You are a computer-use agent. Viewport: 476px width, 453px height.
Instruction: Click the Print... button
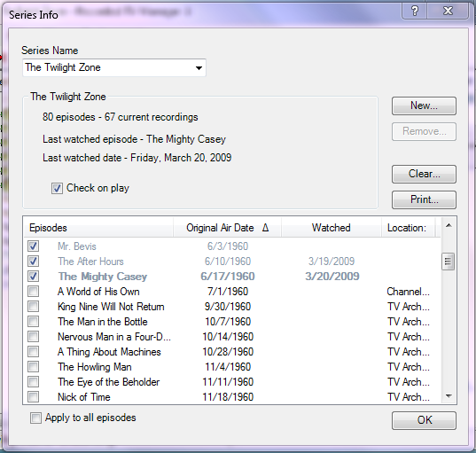(424, 199)
